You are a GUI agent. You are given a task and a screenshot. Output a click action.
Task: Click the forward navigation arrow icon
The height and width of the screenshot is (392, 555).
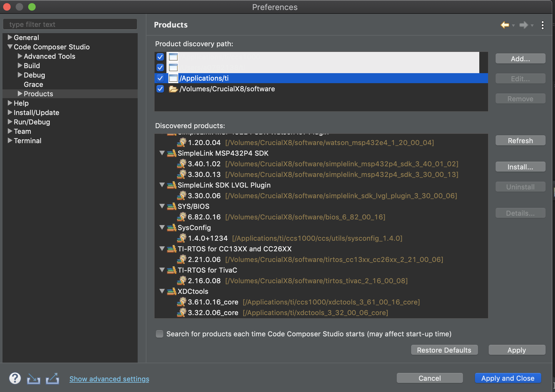(x=523, y=25)
